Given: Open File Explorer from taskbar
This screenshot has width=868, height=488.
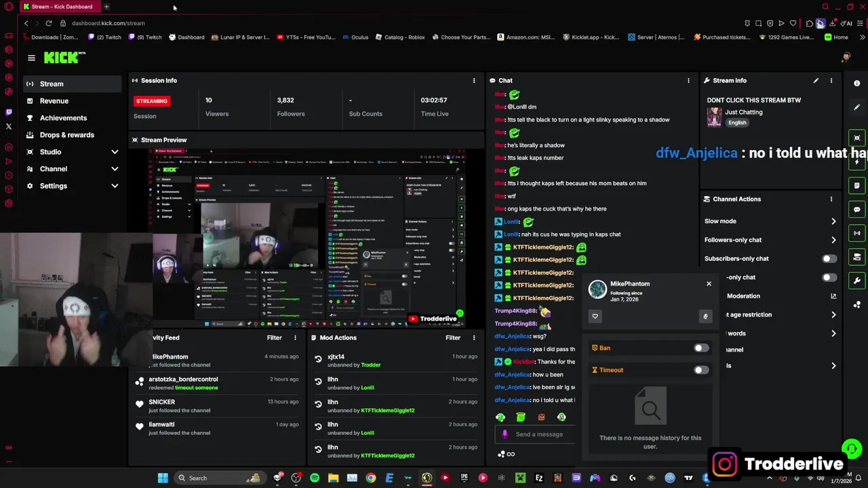Looking at the screenshot, I should pyautogui.click(x=333, y=478).
